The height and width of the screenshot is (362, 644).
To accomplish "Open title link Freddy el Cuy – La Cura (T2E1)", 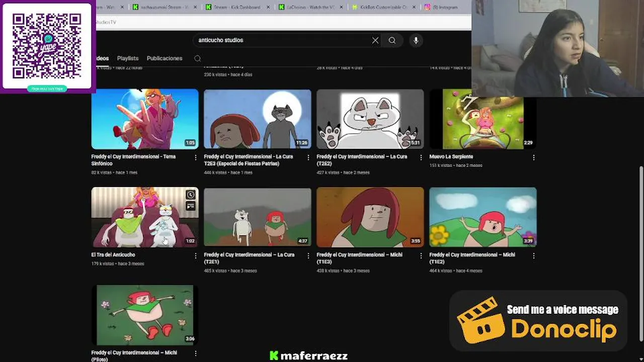I will (249, 258).
